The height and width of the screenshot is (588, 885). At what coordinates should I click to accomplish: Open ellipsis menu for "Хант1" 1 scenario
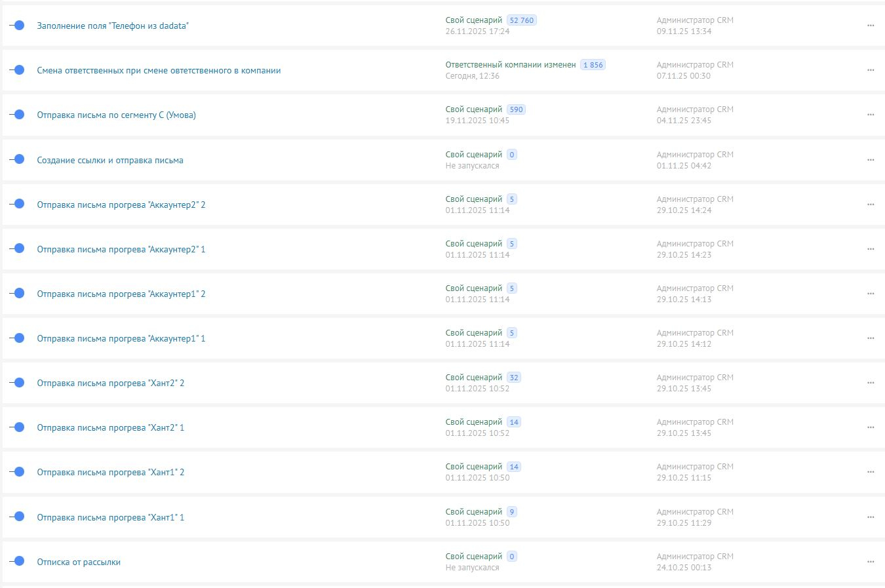871,517
